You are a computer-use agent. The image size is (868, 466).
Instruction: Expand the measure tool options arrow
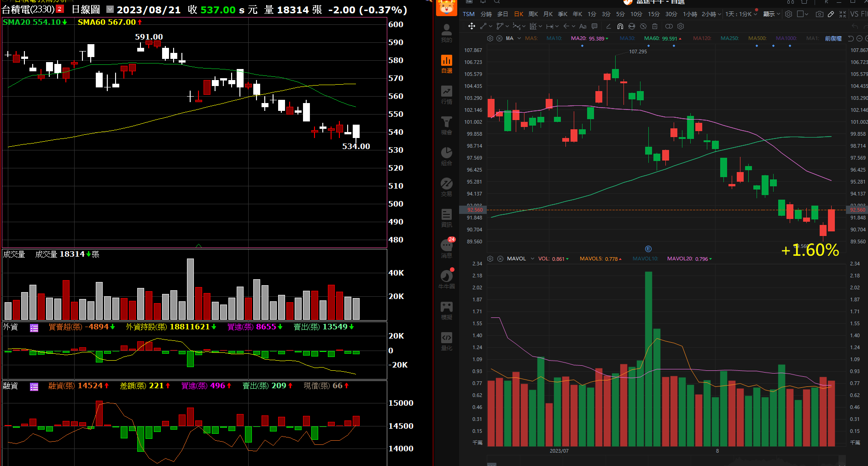point(557,26)
